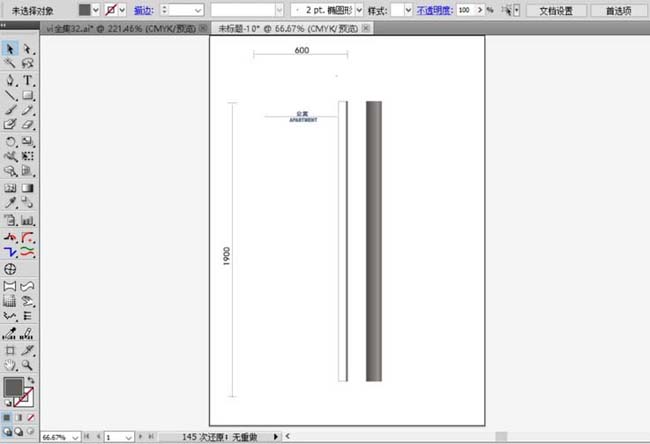Click the fill color swatch in control bar
The image size is (650, 444).
point(85,10)
